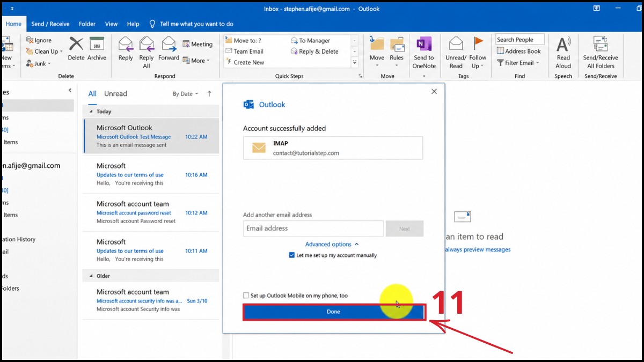644x362 pixels.
Task: Select the 'To Manager' quick step
Action: [x=310, y=40]
